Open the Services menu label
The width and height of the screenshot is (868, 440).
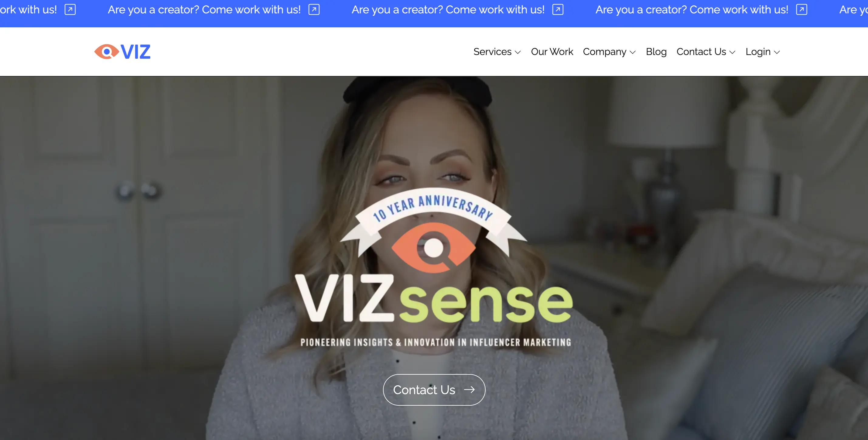coord(492,52)
